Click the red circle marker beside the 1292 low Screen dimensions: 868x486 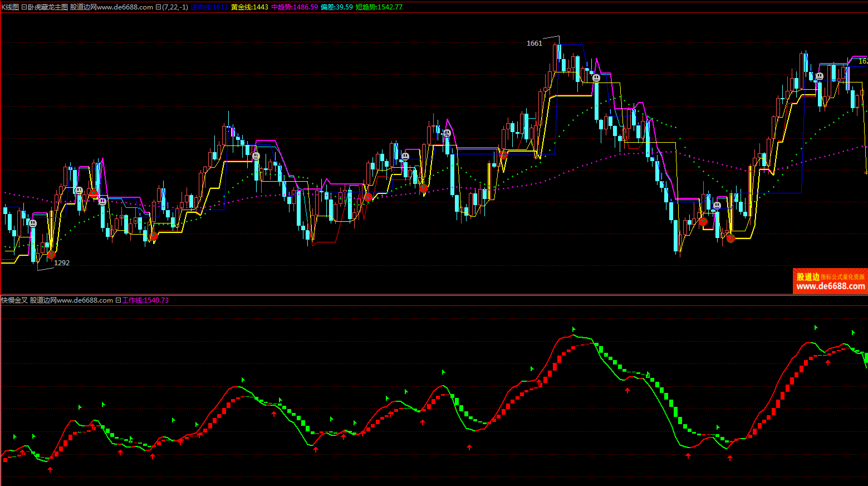[x=51, y=255]
